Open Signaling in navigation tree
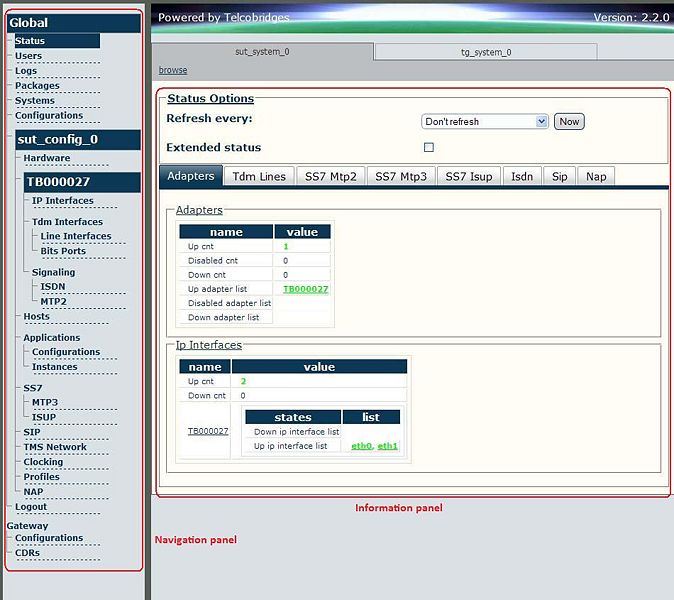The height and width of the screenshot is (600, 674). point(53,272)
